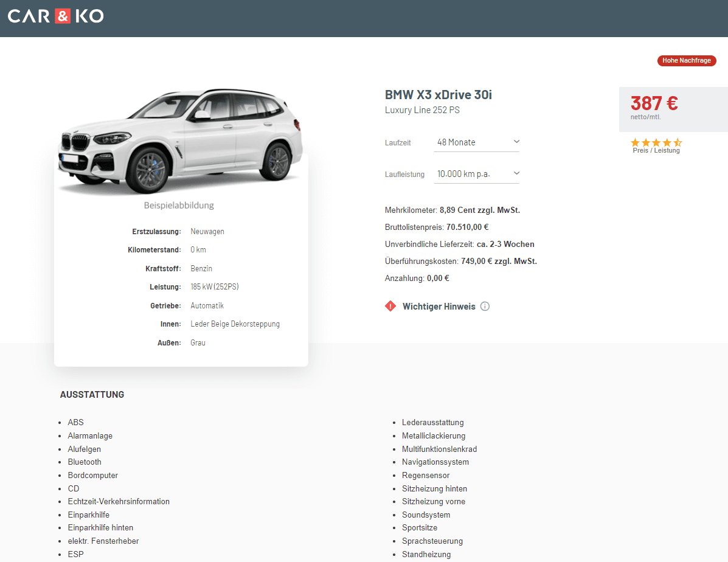Open the Laufzeit 48 Monate dropdown
Screen dimensions: 728x562
pyautogui.click(x=476, y=142)
